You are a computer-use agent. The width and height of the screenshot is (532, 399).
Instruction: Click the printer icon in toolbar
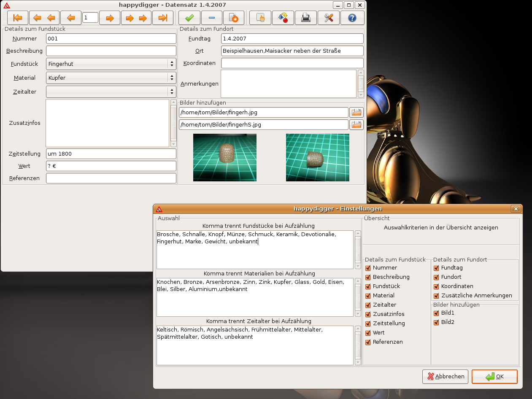[x=306, y=18]
